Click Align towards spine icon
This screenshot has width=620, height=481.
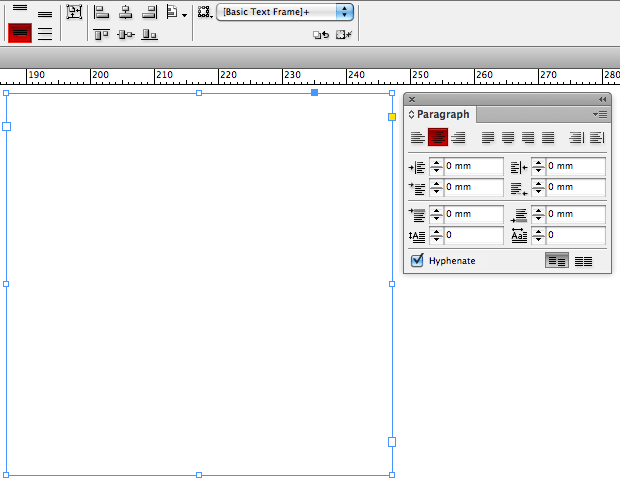[x=577, y=138]
